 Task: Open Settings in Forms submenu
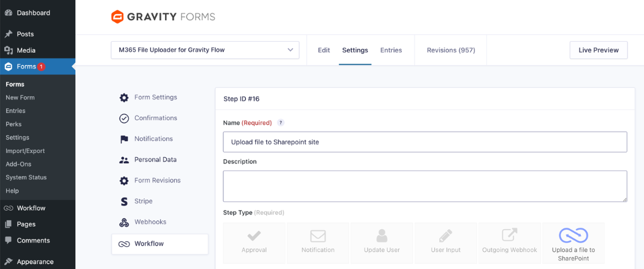pyautogui.click(x=17, y=138)
